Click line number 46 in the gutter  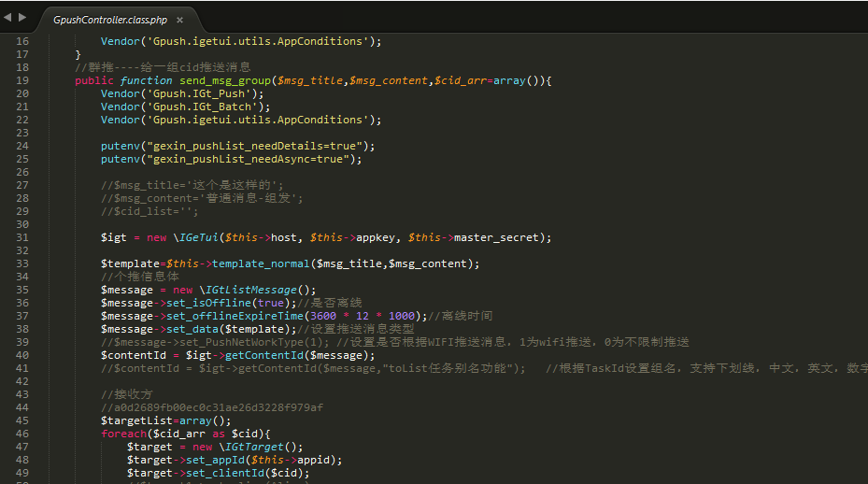point(22,434)
